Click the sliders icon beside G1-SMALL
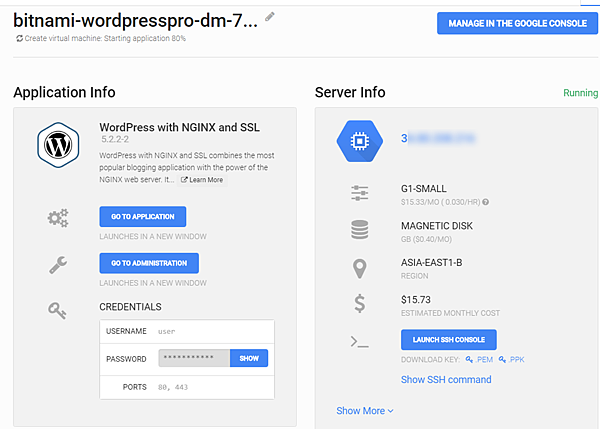The height and width of the screenshot is (429, 600). [x=360, y=193]
